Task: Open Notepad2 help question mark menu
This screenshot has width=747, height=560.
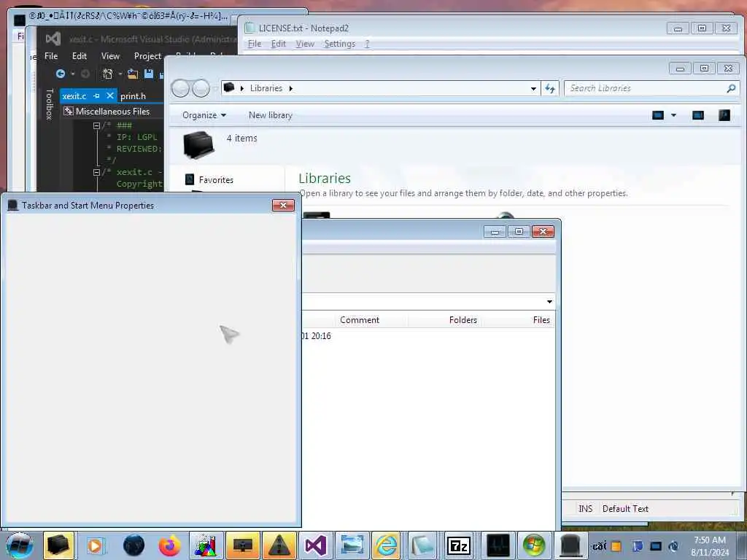Action: 367,44
